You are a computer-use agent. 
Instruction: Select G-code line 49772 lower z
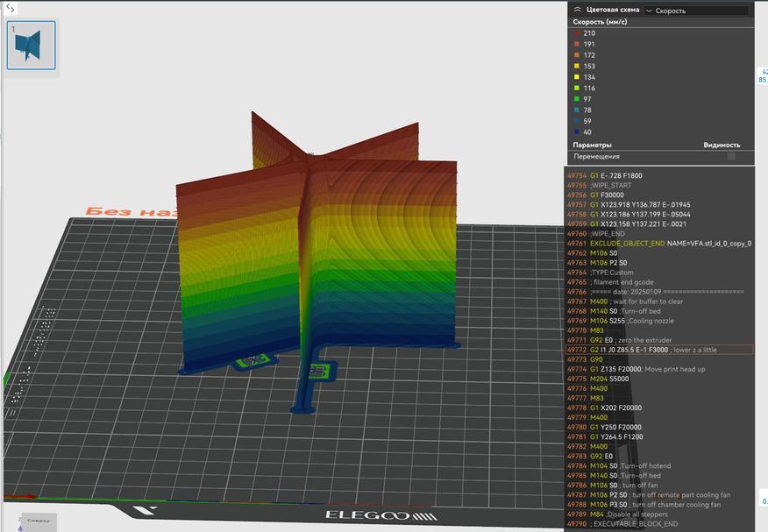point(659,350)
